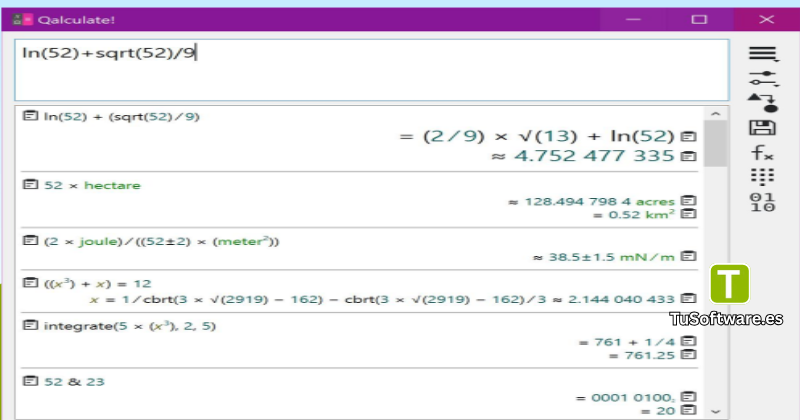Screen dimensions: 800x420
Task: Click icon next to the 20 result
Action: (688, 410)
